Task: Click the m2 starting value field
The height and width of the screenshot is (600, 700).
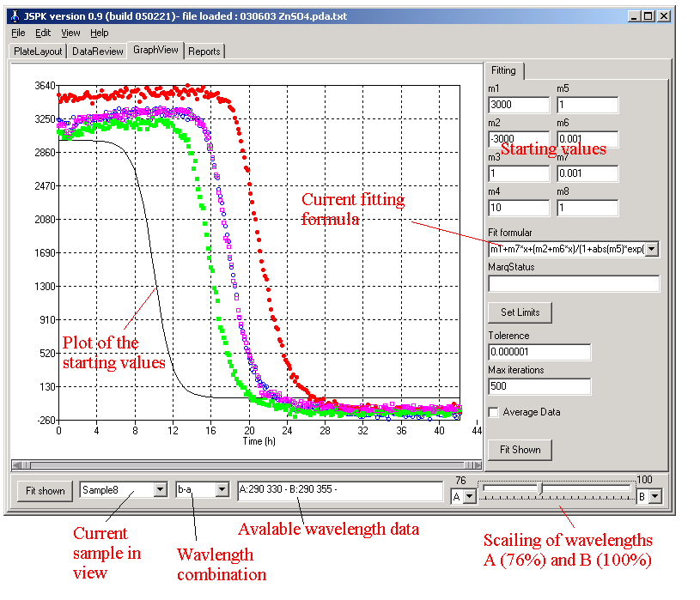Action: point(519,139)
